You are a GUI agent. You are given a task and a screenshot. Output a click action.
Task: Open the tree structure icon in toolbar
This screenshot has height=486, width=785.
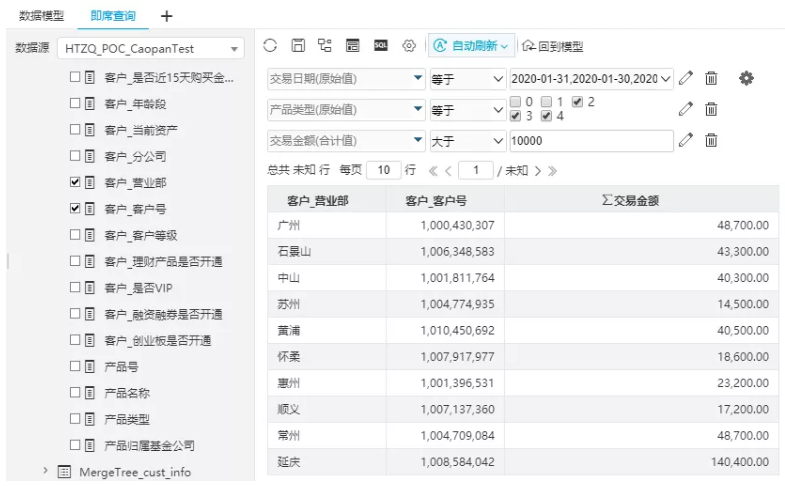click(325, 46)
